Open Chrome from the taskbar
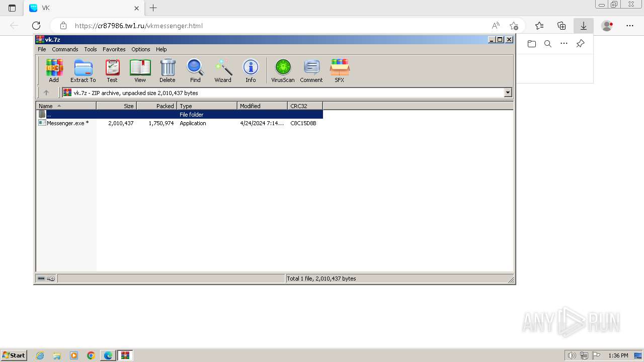 pos(91,355)
